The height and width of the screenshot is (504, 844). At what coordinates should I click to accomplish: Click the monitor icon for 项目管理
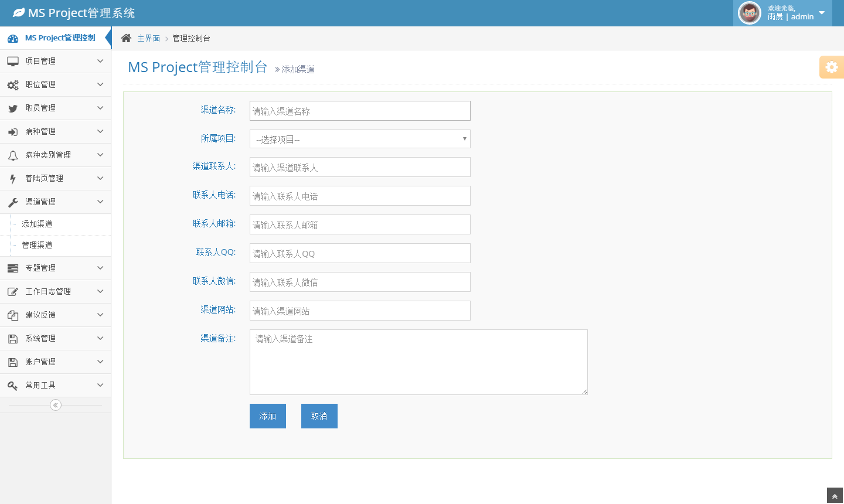[x=13, y=62]
